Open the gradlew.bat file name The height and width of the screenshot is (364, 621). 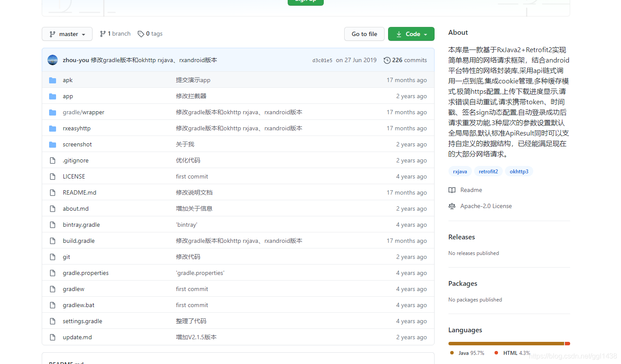(x=79, y=305)
